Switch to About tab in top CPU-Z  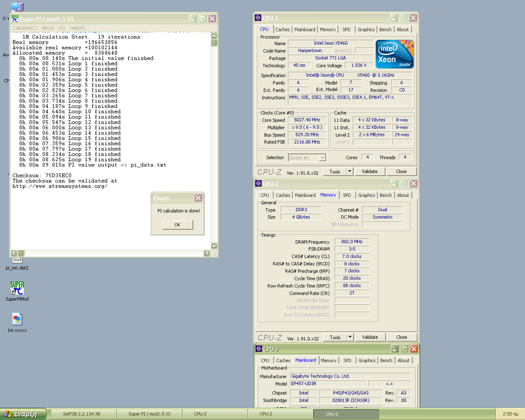pos(402,30)
